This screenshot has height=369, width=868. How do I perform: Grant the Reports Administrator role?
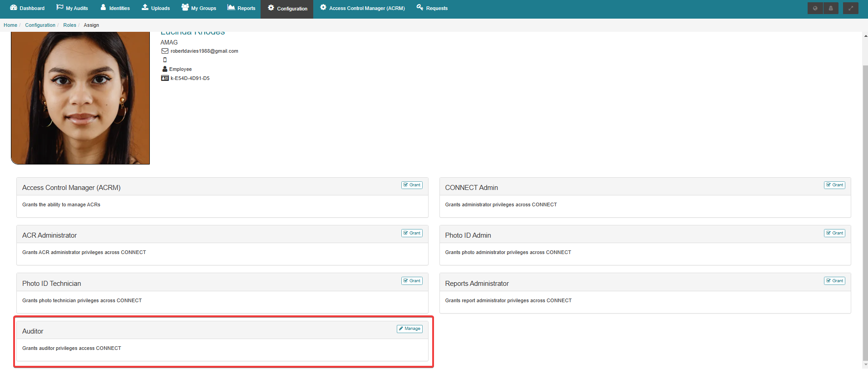(834, 281)
